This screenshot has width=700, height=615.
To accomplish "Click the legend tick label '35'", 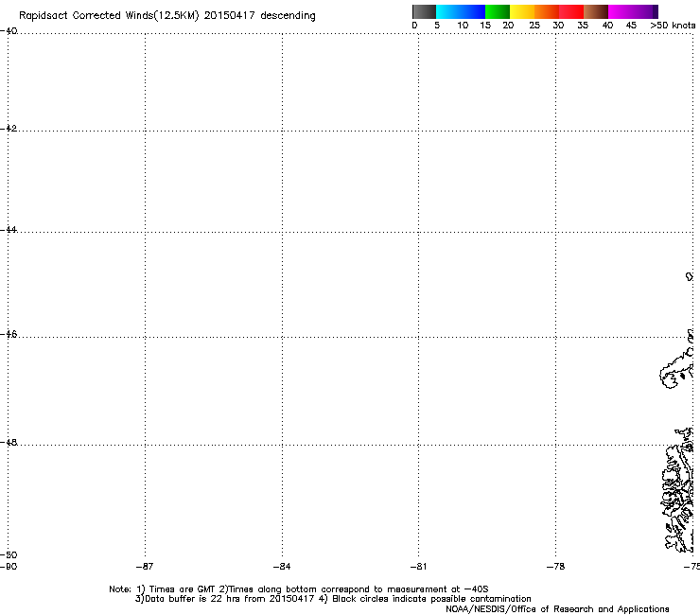I will [x=583, y=26].
